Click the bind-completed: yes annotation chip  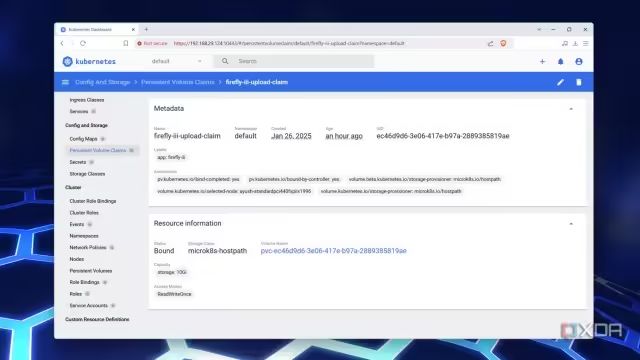(198, 179)
